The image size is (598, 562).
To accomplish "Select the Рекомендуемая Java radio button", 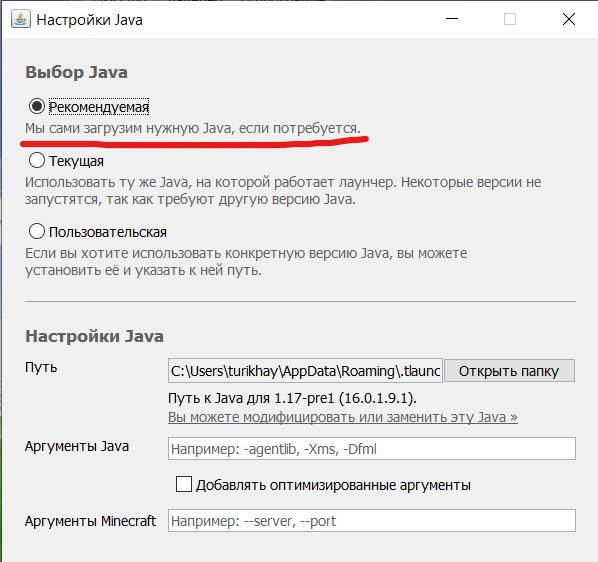I will [x=37, y=106].
